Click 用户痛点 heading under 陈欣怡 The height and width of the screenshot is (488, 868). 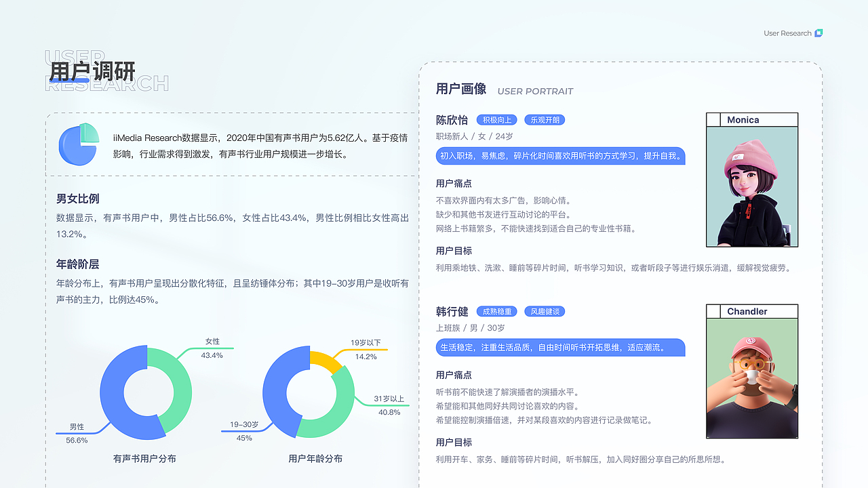(x=454, y=184)
